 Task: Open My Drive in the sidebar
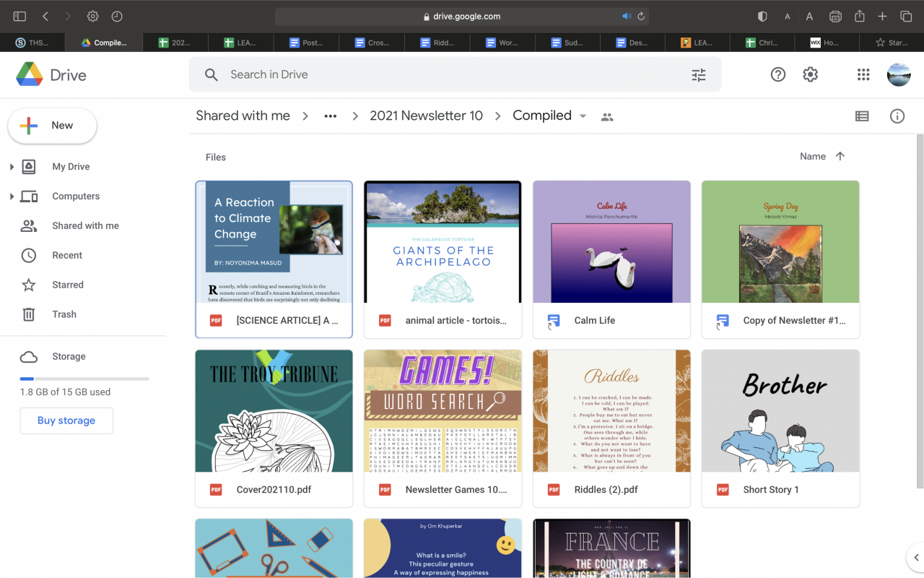(71, 167)
